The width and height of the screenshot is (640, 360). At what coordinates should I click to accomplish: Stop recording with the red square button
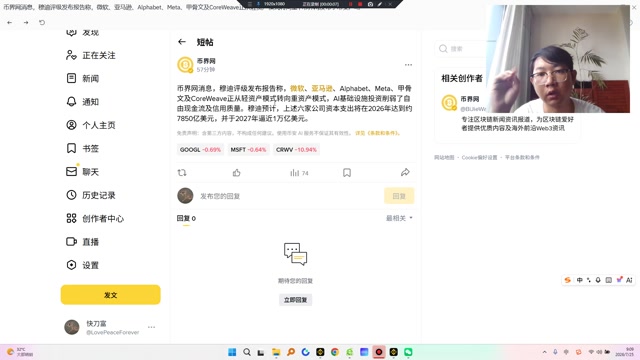pyautogui.click(x=360, y=4)
